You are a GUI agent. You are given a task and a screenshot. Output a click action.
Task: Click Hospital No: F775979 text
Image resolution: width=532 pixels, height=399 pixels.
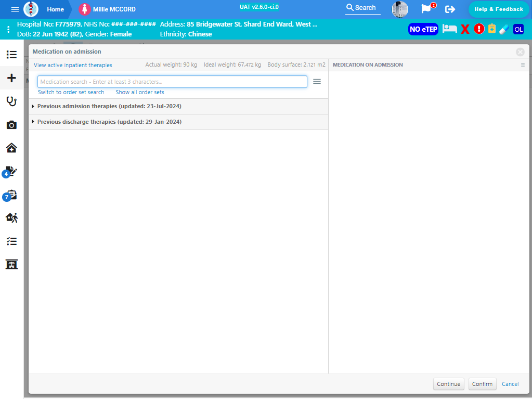[x=49, y=24]
